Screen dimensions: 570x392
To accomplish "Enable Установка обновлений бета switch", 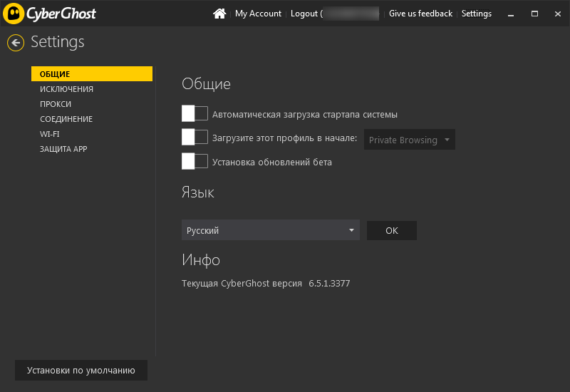I will point(195,161).
